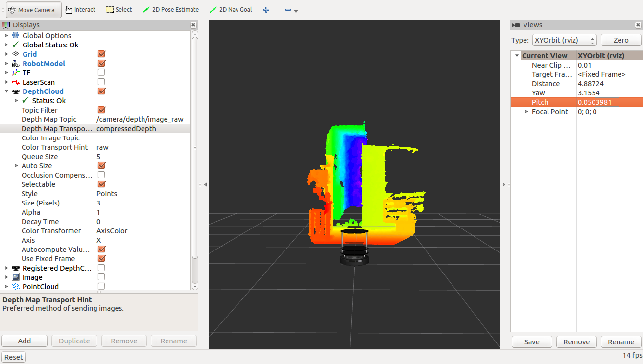This screenshot has width=643, height=364.
Task: Expand the Status: Ok item
Action: [x=16, y=100]
